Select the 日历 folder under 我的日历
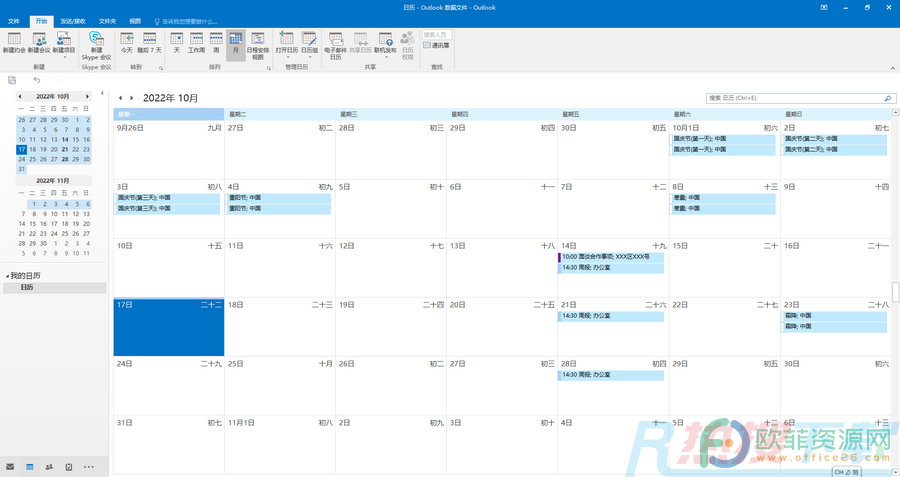Viewport: 900px width, 477px height. coord(55,288)
